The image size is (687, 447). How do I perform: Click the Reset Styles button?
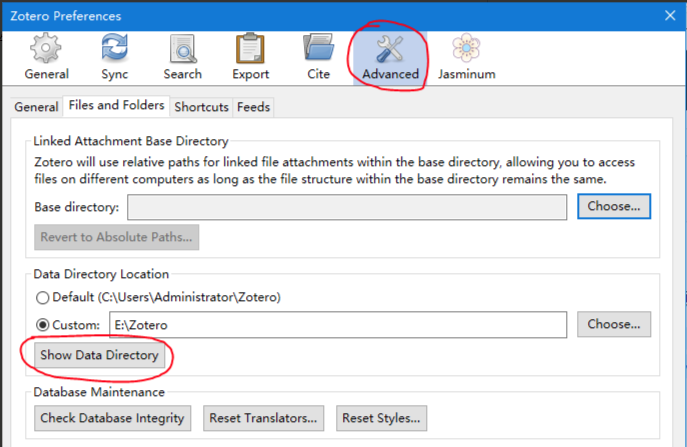[x=381, y=418]
